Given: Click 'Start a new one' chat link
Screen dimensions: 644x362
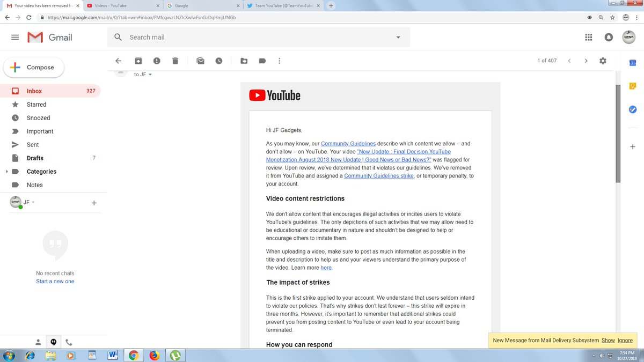Looking at the screenshot, I should [x=55, y=282].
